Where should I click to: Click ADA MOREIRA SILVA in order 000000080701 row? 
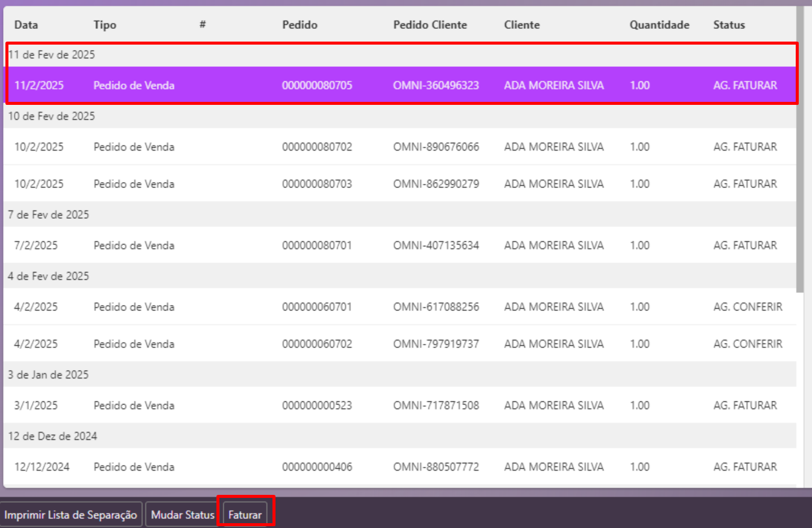pos(554,245)
